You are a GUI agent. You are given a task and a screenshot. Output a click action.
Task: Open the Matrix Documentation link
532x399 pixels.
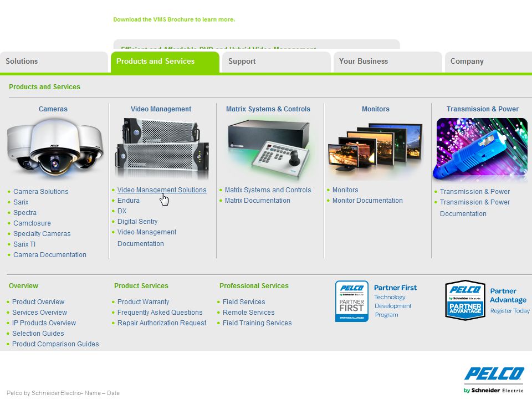pyautogui.click(x=258, y=201)
